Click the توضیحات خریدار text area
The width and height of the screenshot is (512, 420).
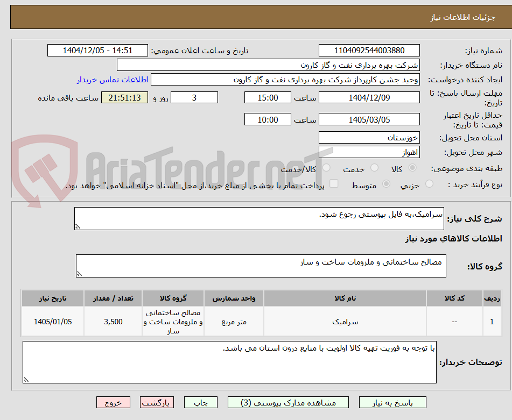[x=229, y=362]
